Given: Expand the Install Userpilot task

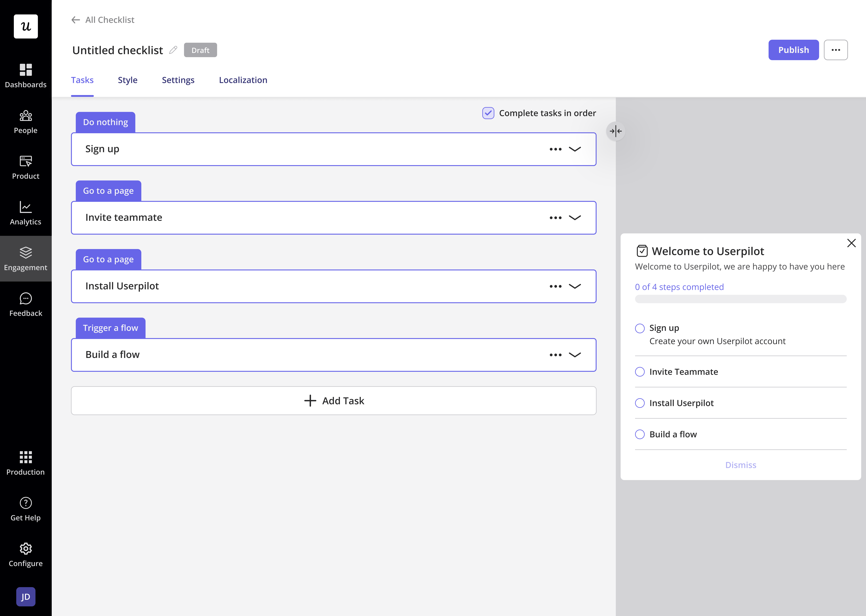Looking at the screenshot, I should (x=575, y=286).
